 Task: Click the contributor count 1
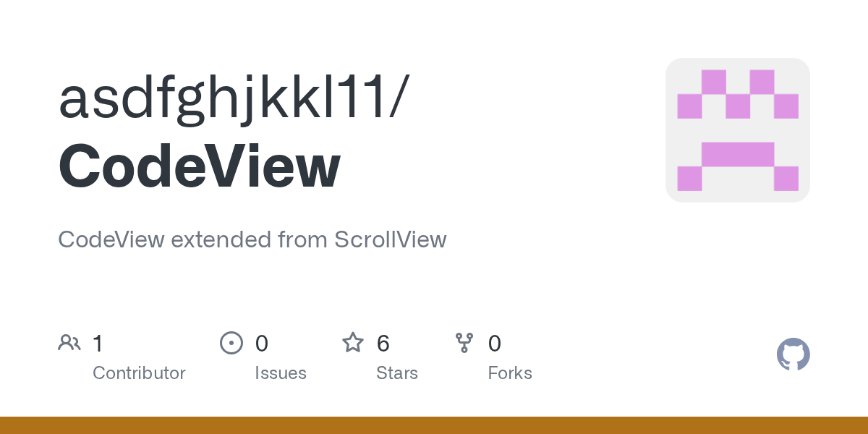98,343
